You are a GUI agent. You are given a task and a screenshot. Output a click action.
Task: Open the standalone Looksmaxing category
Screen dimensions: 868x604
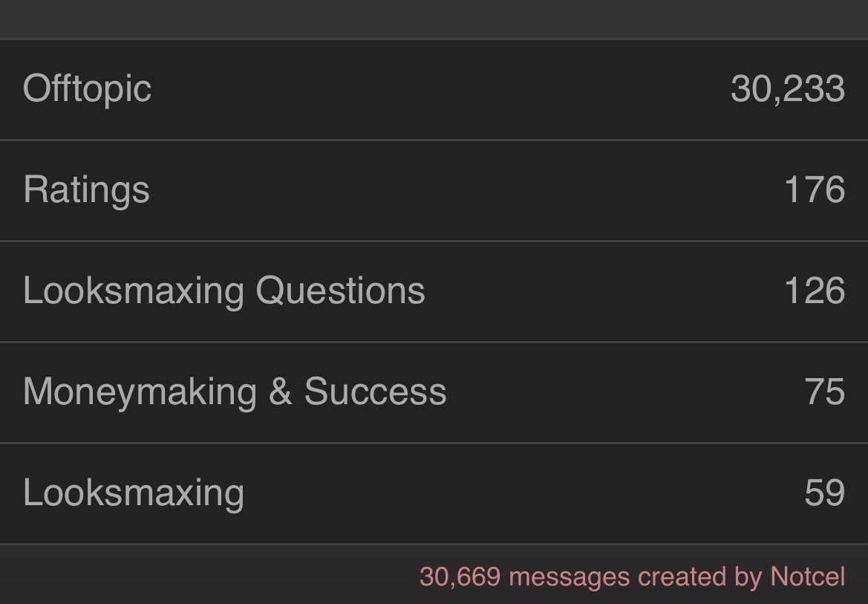133,493
